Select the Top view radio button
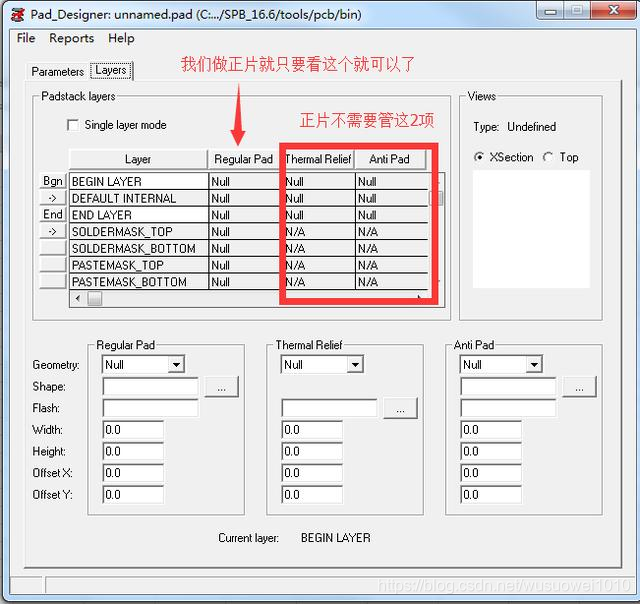 point(547,157)
